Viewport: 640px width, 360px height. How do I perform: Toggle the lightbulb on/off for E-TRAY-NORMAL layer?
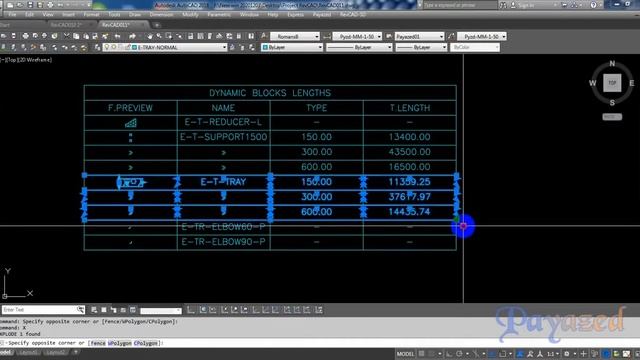point(107,47)
